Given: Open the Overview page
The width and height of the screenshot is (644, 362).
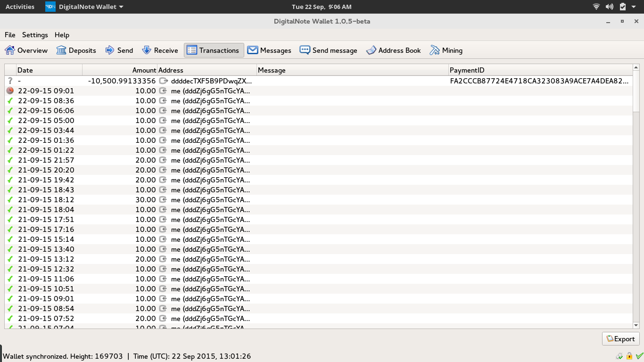Looking at the screenshot, I should 26,50.
